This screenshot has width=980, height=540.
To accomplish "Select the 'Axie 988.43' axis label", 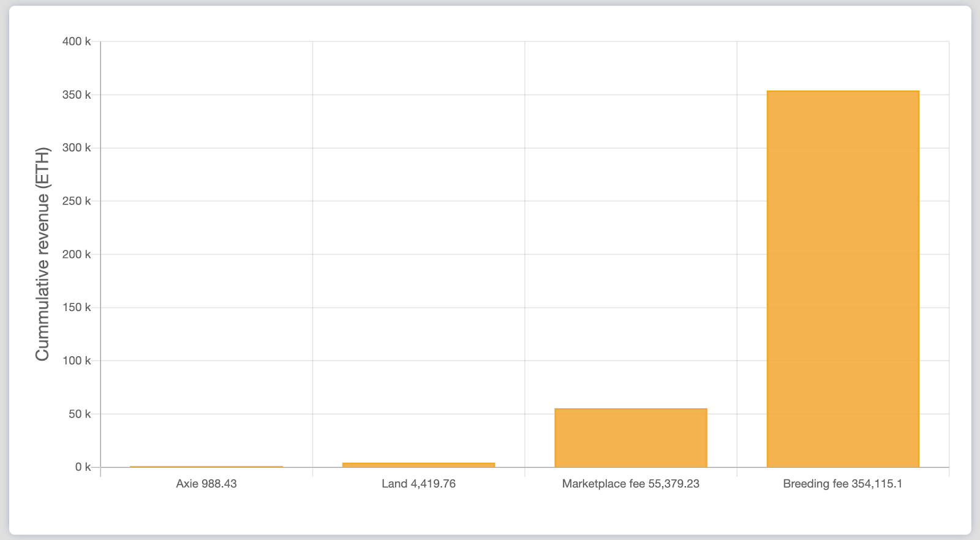I will (x=206, y=484).
